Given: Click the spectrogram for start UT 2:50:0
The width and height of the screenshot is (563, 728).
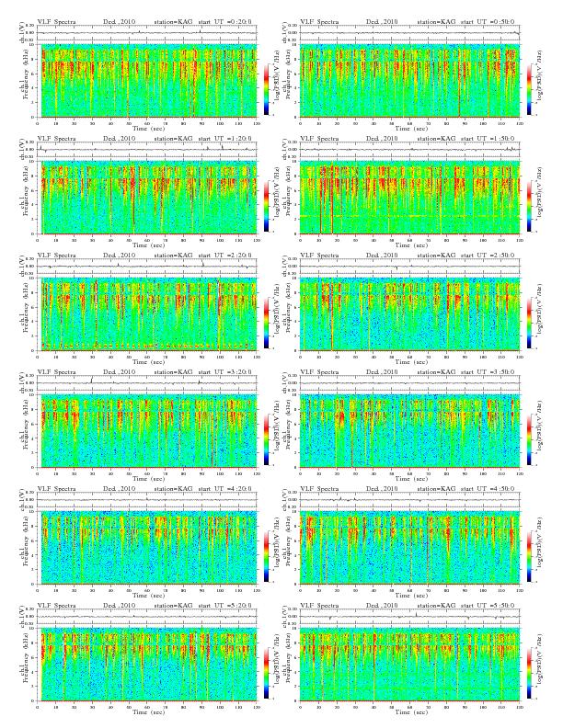Looking at the screenshot, I should tap(410, 313).
